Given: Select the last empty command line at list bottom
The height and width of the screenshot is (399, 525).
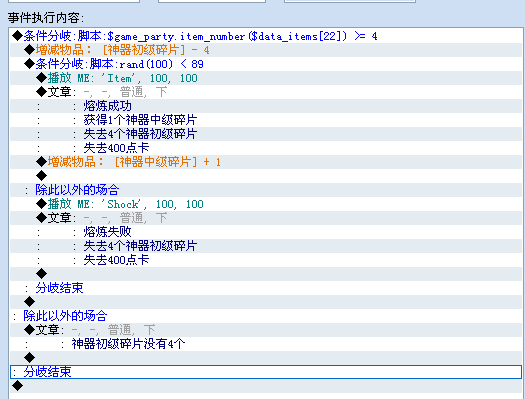Looking at the screenshot, I should click(266, 386).
